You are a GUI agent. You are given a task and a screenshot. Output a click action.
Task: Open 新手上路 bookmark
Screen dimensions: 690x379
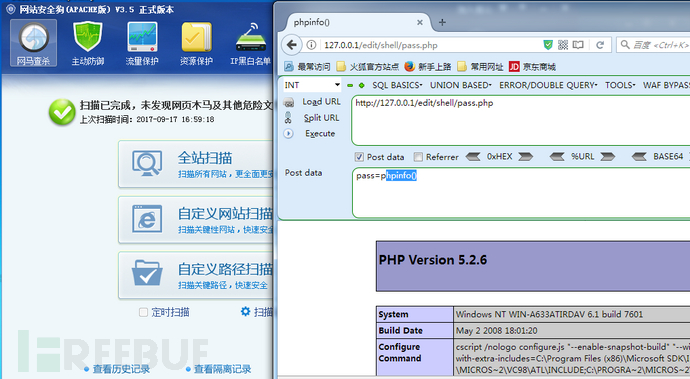pos(428,66)
